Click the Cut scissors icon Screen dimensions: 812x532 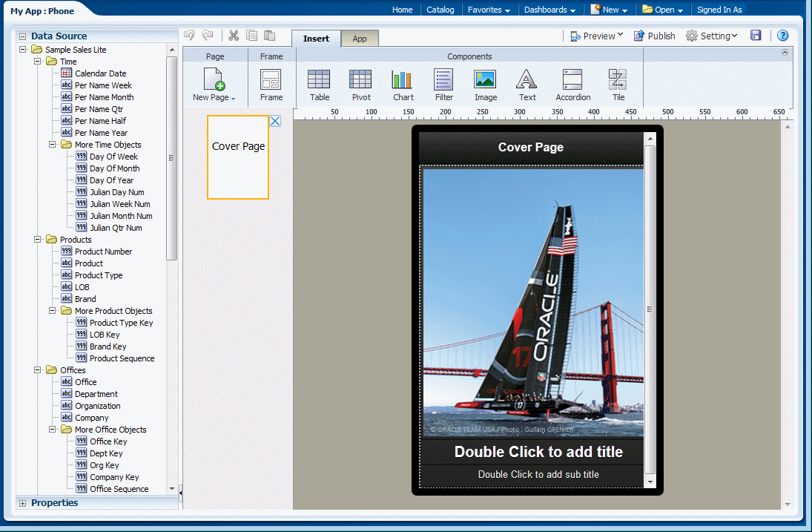234,35
